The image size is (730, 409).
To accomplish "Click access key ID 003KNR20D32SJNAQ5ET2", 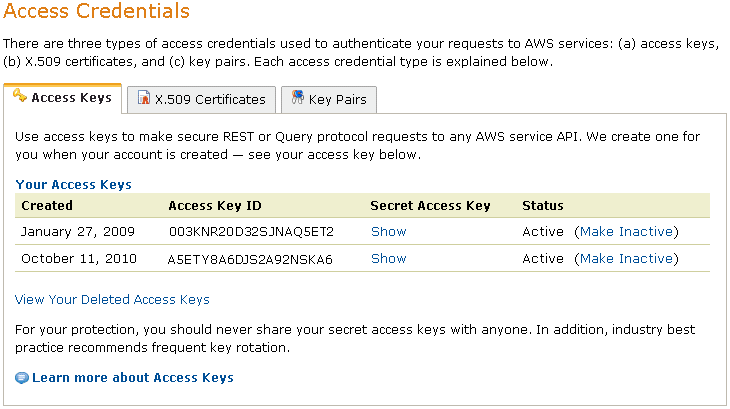I will tap(250, 232).
